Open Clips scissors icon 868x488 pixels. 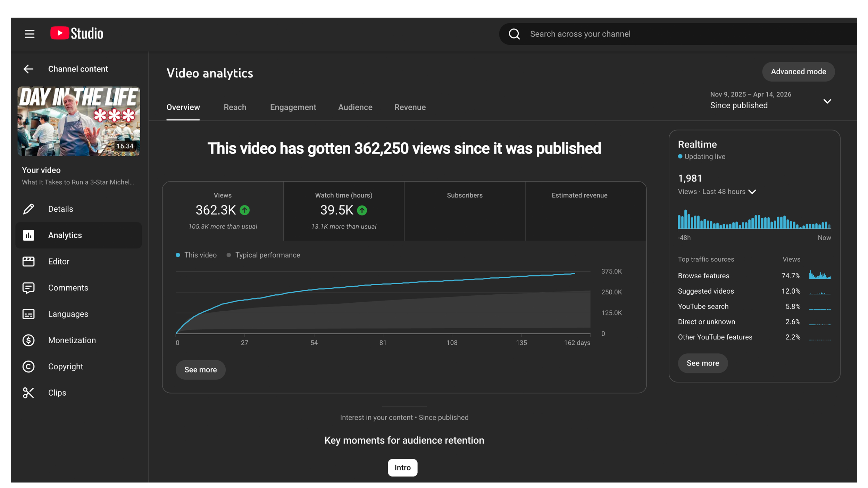point(28,393)
